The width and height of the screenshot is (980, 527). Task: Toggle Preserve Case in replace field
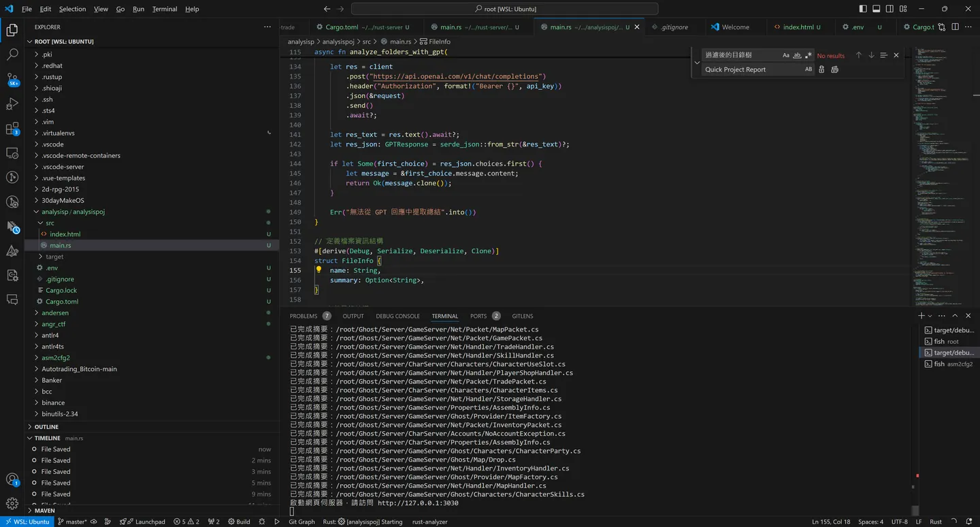point(808,69)
